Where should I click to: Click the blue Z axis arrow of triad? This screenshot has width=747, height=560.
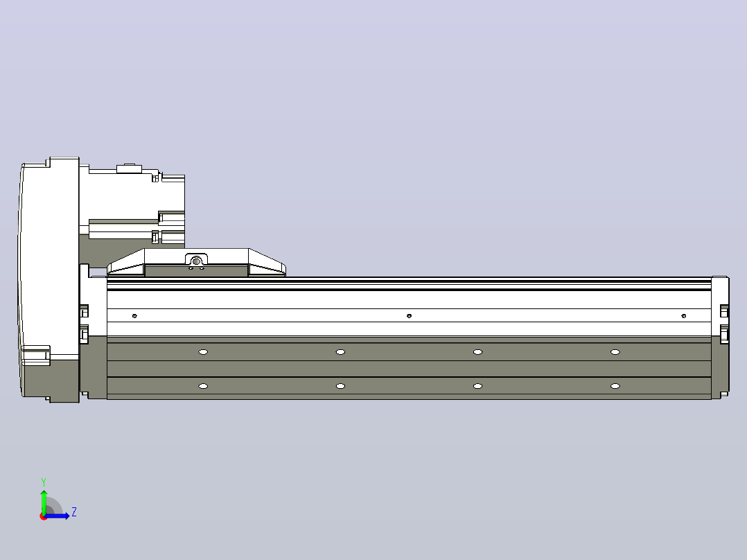[x=58, y=516]
